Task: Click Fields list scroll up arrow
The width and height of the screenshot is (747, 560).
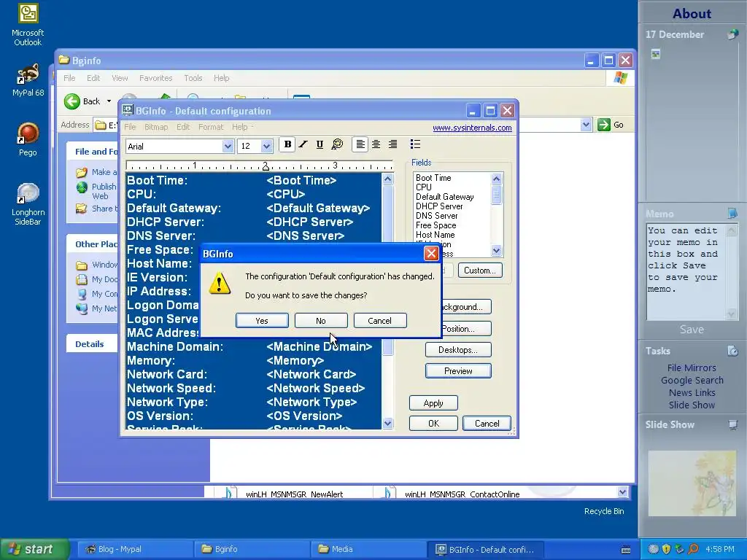Action: click(x=496, y=179)
